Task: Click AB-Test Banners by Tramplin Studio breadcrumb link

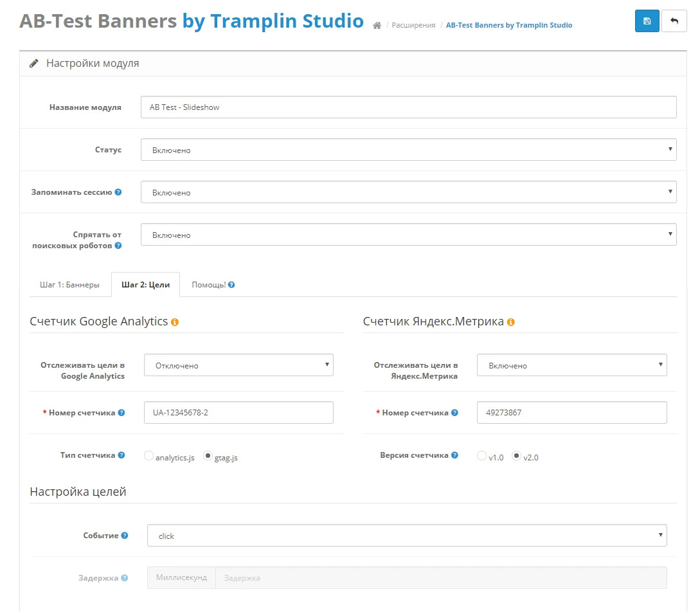Action: coord(509,26)
